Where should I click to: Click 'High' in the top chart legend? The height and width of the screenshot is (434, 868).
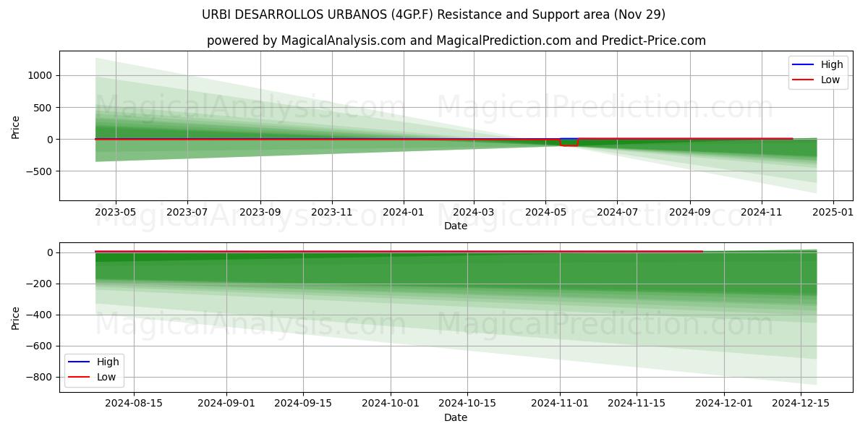(832, 64)
